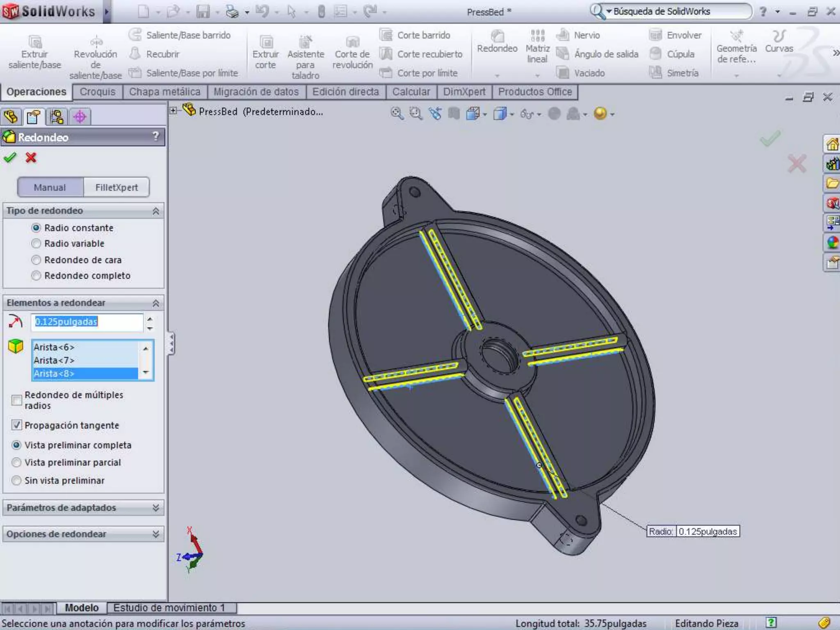The width and height of the screenshot is (840, 630).
Task: Choose Sin vista preliminar radio button
Action: 17,480
